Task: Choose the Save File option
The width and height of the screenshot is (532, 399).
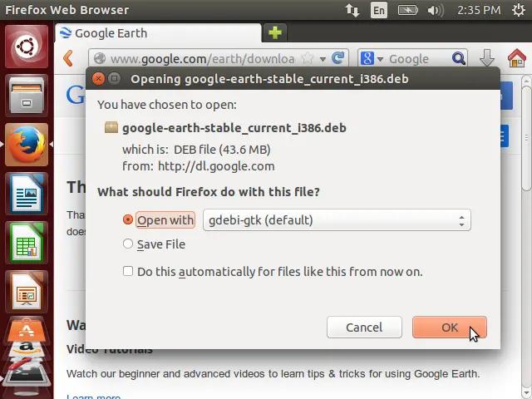Action: (128, 244)
